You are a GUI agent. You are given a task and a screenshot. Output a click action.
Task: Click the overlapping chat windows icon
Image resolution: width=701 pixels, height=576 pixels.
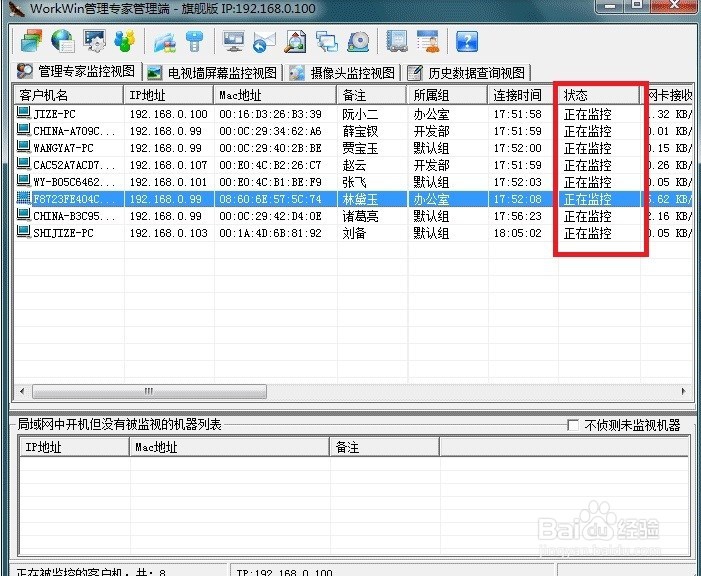[327, 42]
